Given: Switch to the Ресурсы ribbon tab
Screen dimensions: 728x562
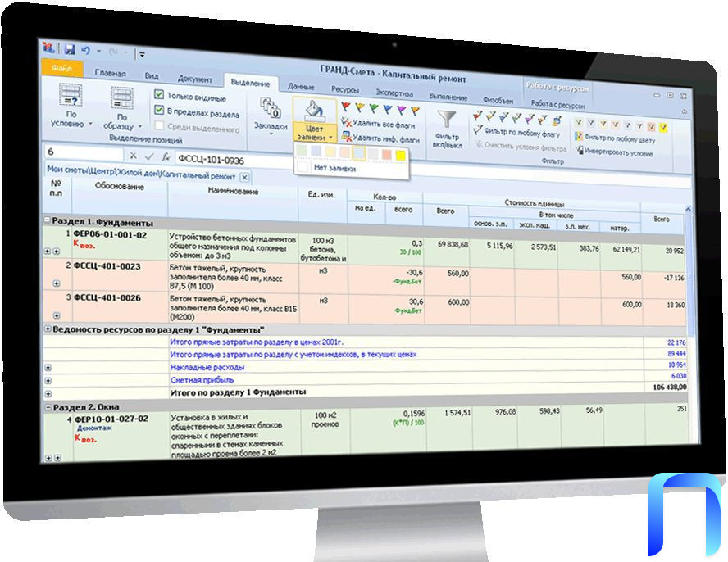Looking at the screenshot, I should pos(345,89).
